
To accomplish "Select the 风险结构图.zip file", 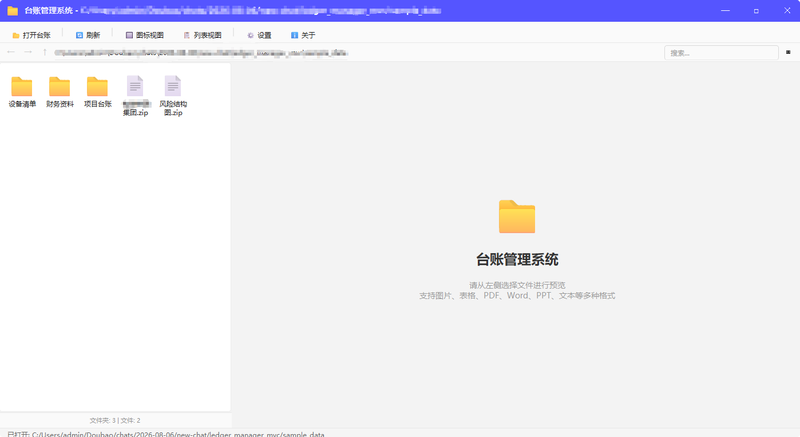I will point(173,96).
